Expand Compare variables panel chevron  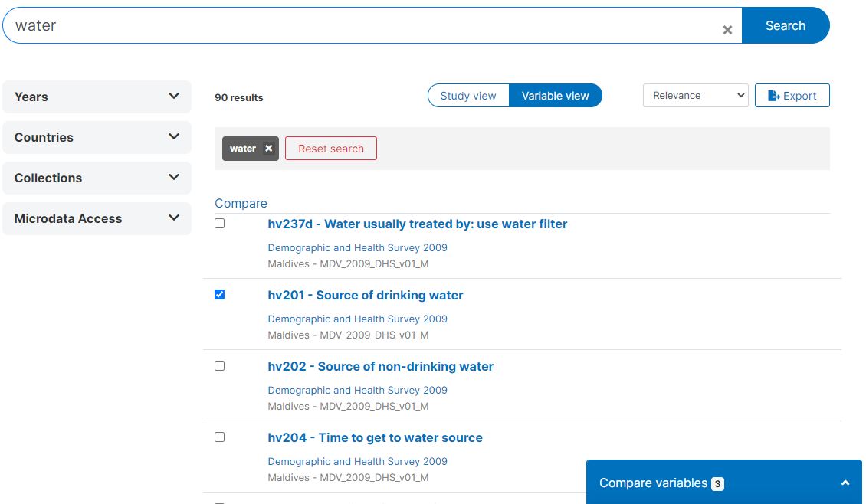click(845, 483)
